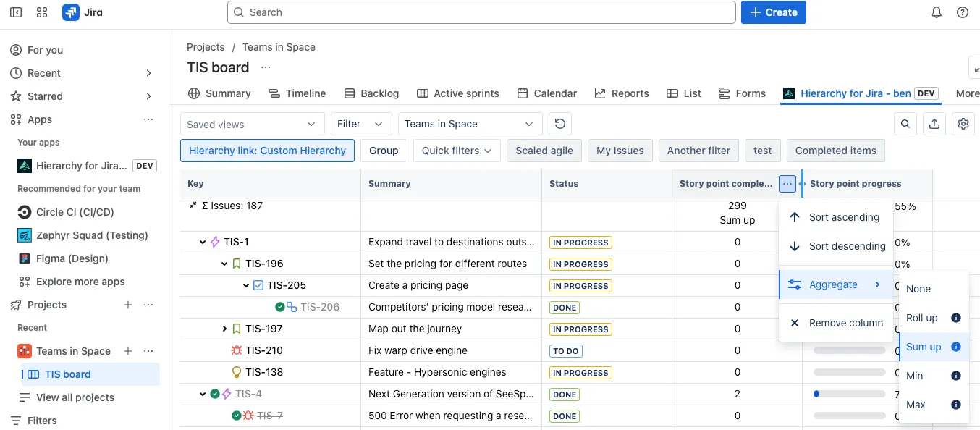Open the more options menu beside Apps in the sidebar
The height and width of the screenshot is (430, 980).
tap(148, 119)
